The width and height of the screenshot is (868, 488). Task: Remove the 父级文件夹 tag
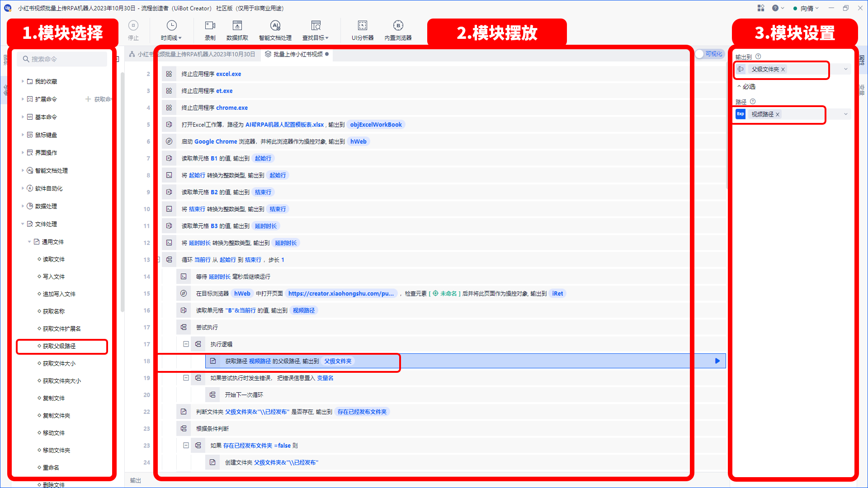point(783,69)
